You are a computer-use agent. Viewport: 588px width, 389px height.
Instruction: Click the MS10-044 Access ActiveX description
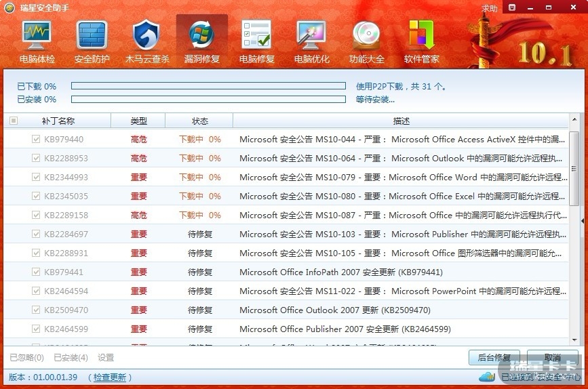[402, 140]
